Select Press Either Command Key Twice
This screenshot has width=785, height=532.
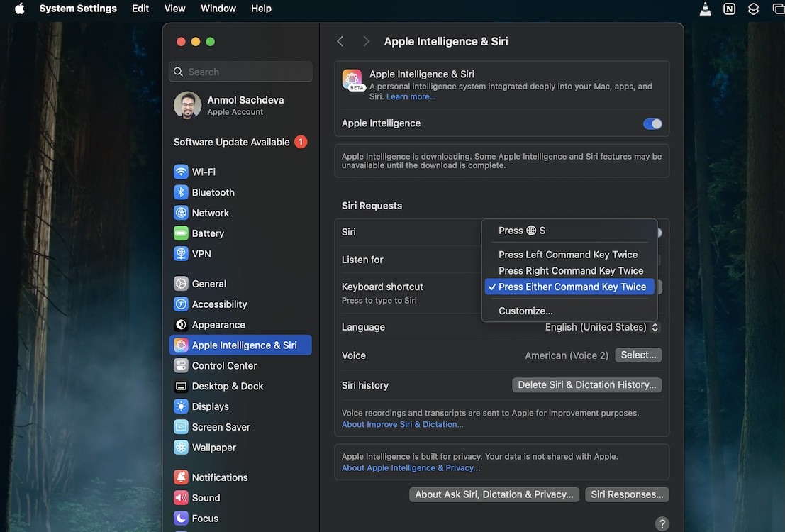pyautogui.click(x=569, y=287)
